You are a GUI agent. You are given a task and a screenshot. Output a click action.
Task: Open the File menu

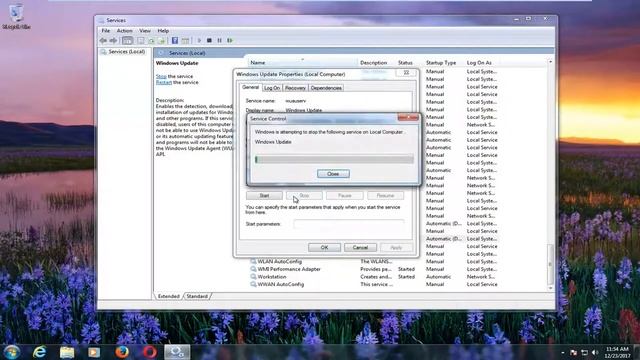[106, 31]
